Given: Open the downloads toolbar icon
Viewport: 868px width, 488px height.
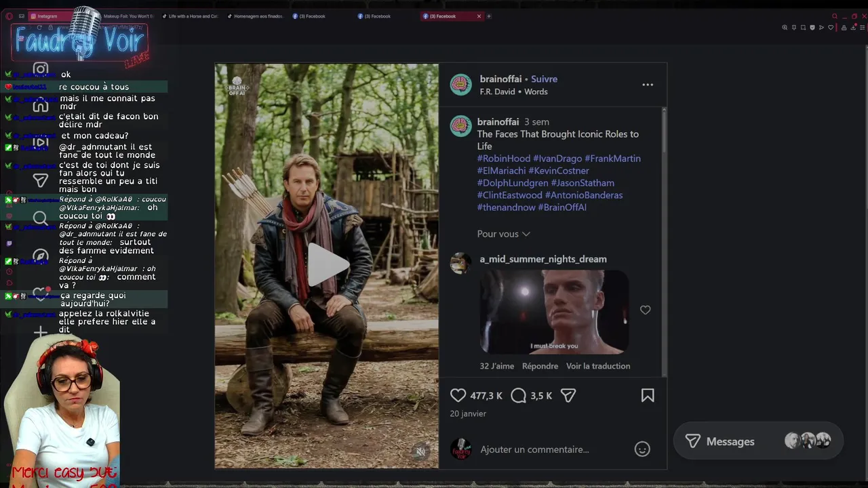Looking at the screenshot, I should coord(853,28).
